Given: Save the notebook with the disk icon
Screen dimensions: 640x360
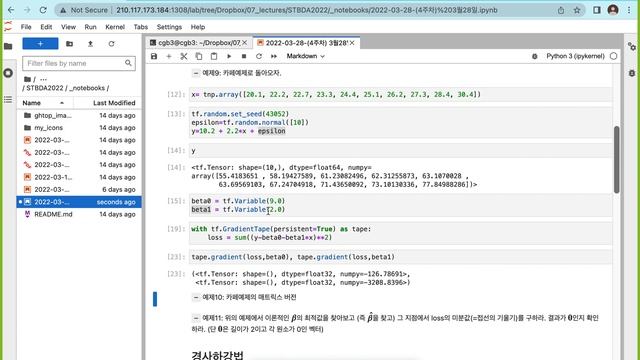Looking at the screenshot, I should coord(154,56).
